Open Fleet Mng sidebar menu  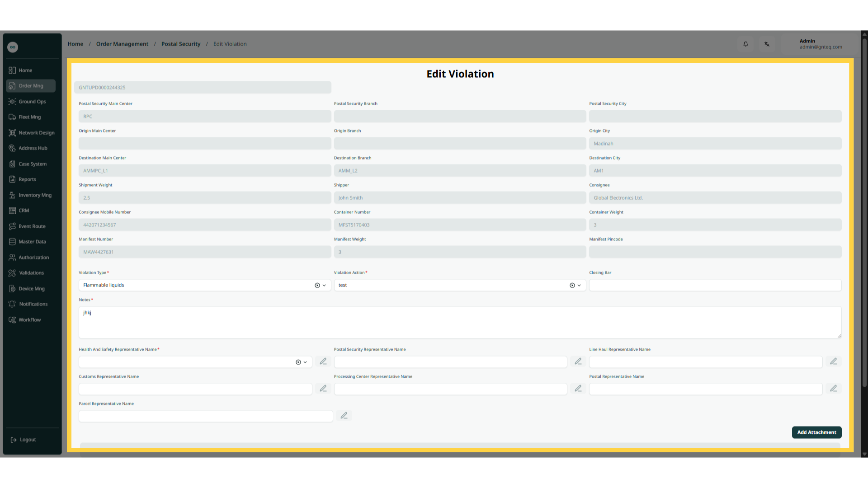tap(32, 117)
